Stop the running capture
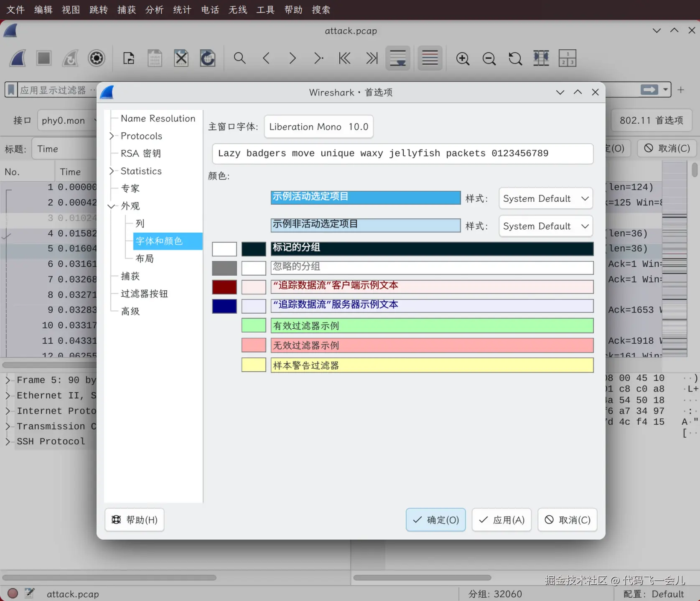 tap(44, 58)
